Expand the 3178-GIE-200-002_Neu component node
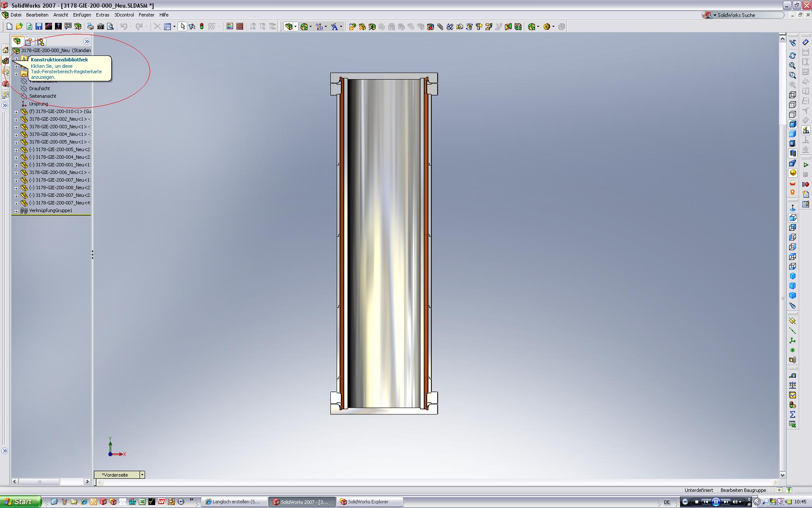Image resolution: width=812 pixels, height=508 pixels. point(16,119)
